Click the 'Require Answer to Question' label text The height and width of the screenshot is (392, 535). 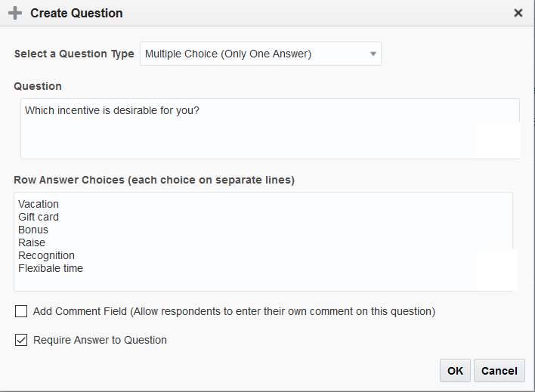(x=100, y=340)
